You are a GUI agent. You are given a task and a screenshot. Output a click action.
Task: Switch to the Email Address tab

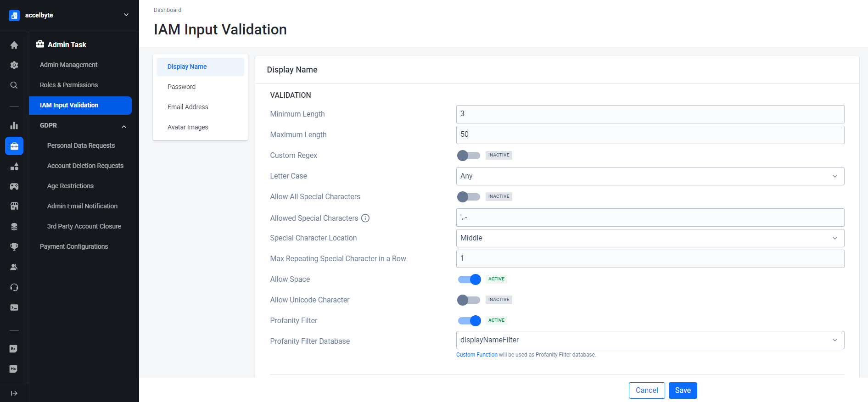(x=200, y=107)
